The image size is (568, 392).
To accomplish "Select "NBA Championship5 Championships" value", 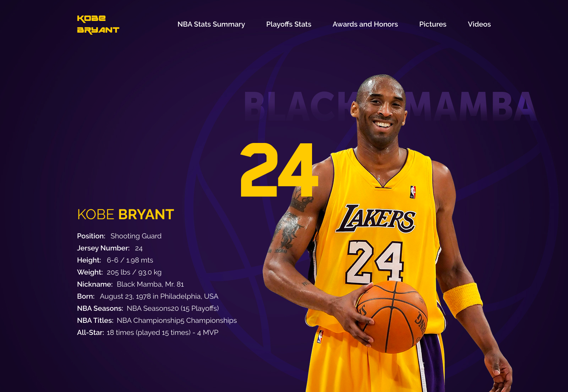I will (177, 320).
